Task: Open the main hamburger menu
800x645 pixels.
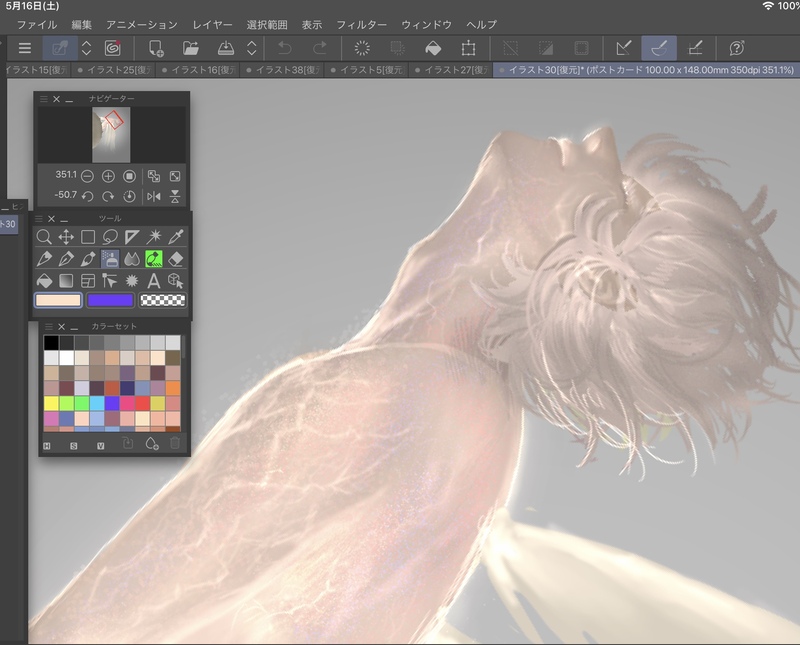Action: click(x=25, y=48)
